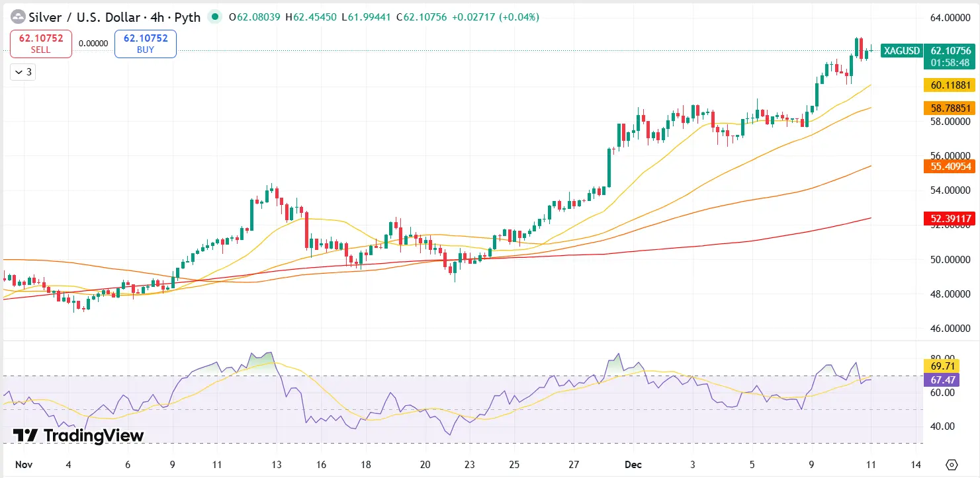The width and height of the screenshot is (980, 478).
Task: Click the red 52.39117 price label
Action: [950, 218]
